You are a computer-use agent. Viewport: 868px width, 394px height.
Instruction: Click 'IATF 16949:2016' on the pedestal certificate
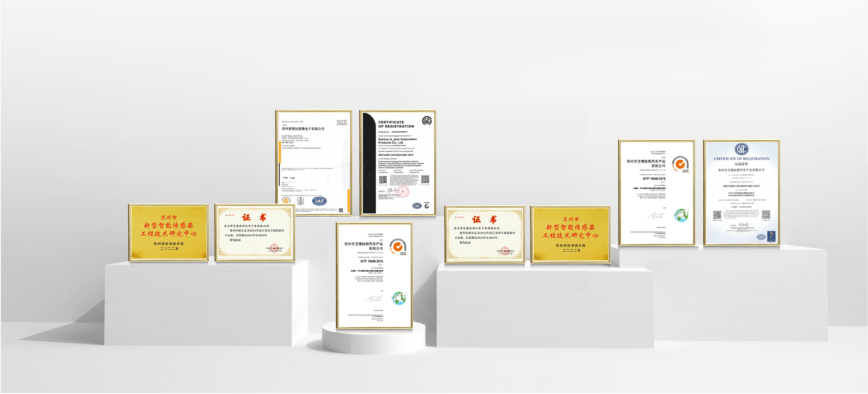coord(371,261)
